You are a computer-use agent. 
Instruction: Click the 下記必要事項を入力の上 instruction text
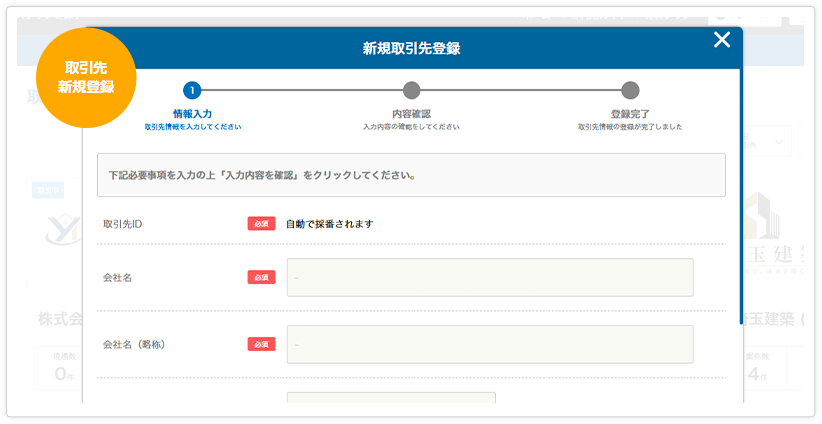click(x=262, y=175)
